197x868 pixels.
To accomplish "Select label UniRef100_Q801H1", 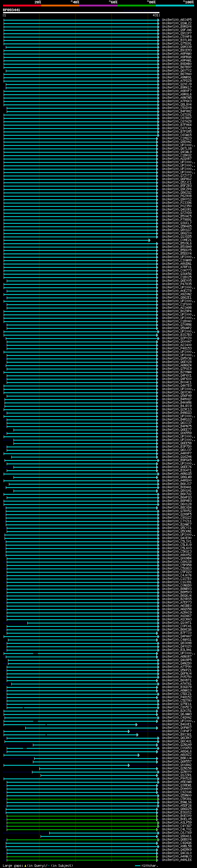I will tap(176, 491).
